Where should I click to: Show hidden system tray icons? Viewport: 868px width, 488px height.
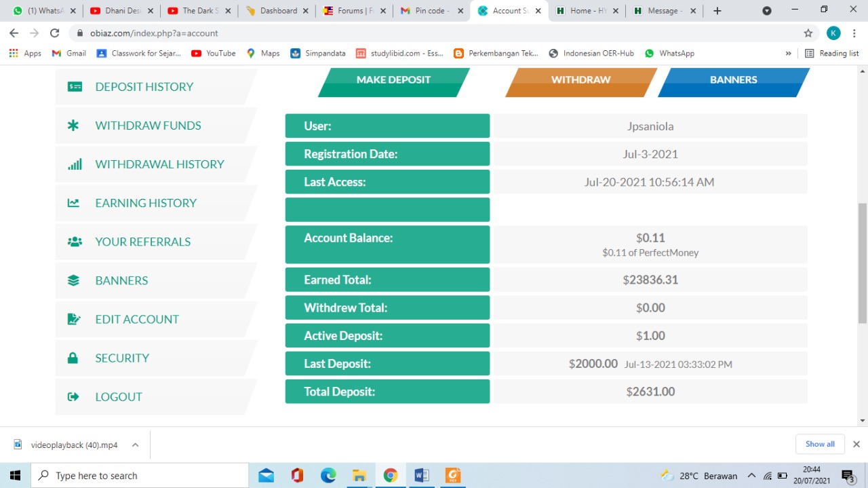751,476
